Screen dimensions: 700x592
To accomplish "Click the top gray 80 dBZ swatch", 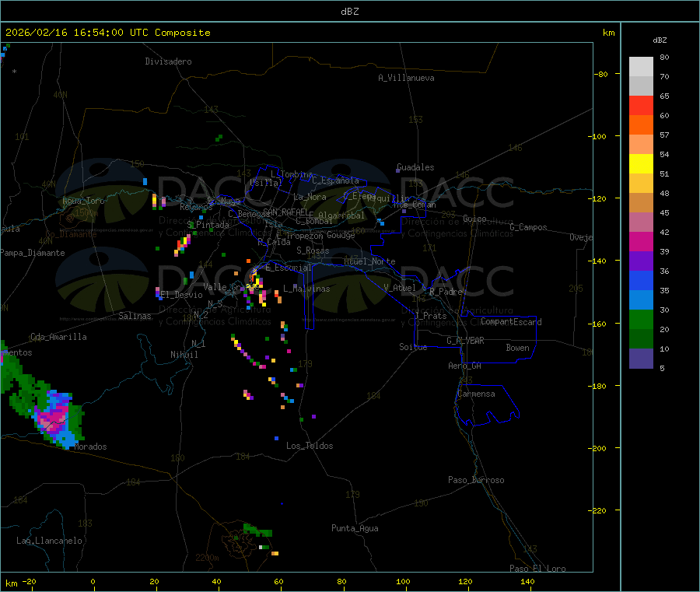I will tap(641, 67).
